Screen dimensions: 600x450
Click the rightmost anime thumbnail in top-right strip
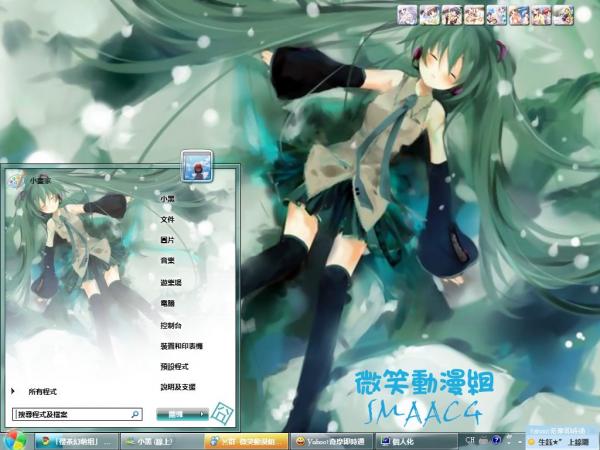(x=564, y=15)
